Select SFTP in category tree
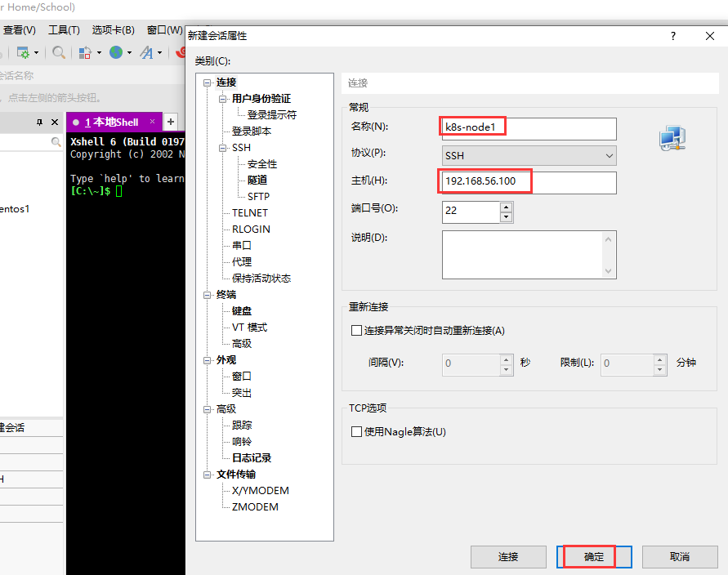This screenshot has width=728, height=575. (259, 197)
